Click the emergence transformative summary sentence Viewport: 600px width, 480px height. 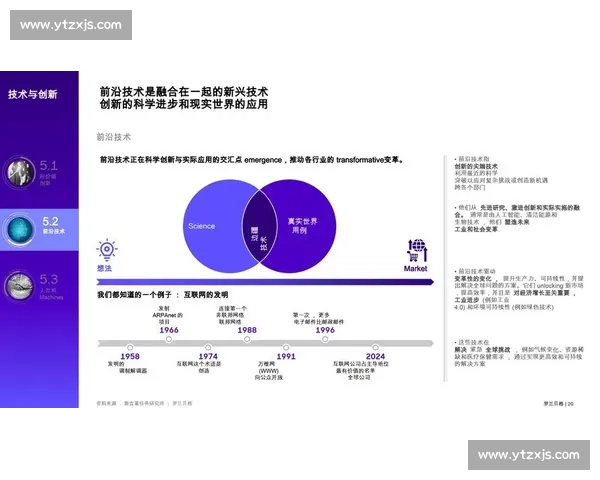pyautogui.click(x=252, y=160)
